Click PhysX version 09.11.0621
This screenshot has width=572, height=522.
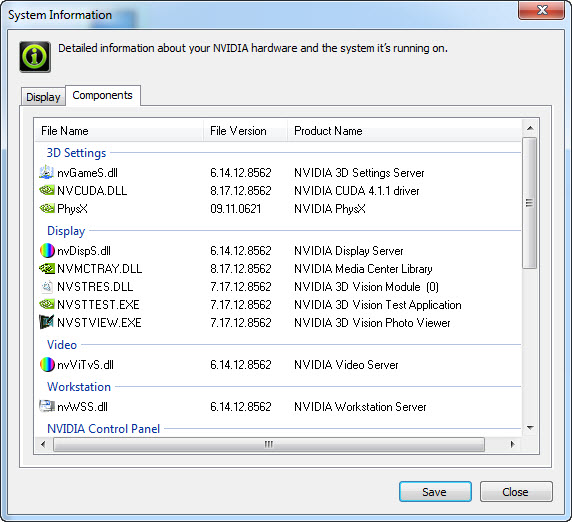pyautogui.click(x=236, y=209)
